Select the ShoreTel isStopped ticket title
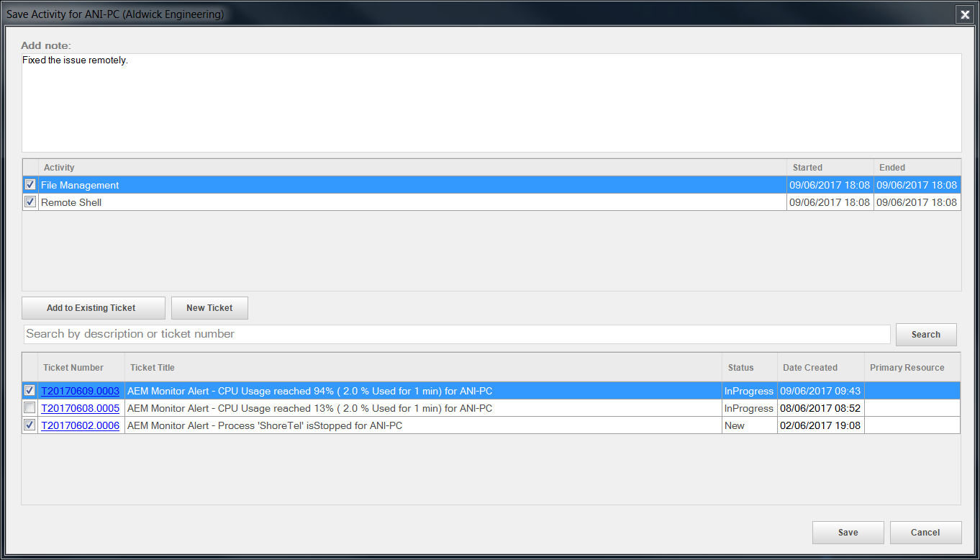Screen dimensions: 980x560 tap(265, 425)
